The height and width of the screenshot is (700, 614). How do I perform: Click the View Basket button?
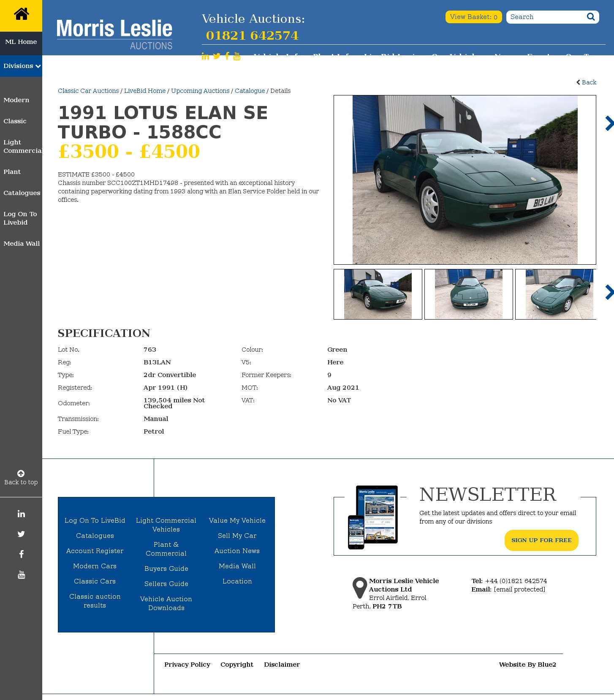click(473, 17)
